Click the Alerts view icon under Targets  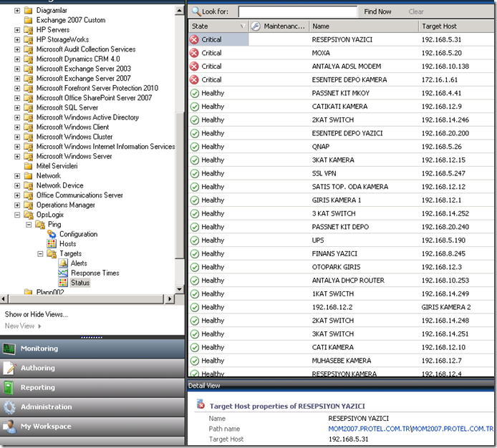coord(64,263)
